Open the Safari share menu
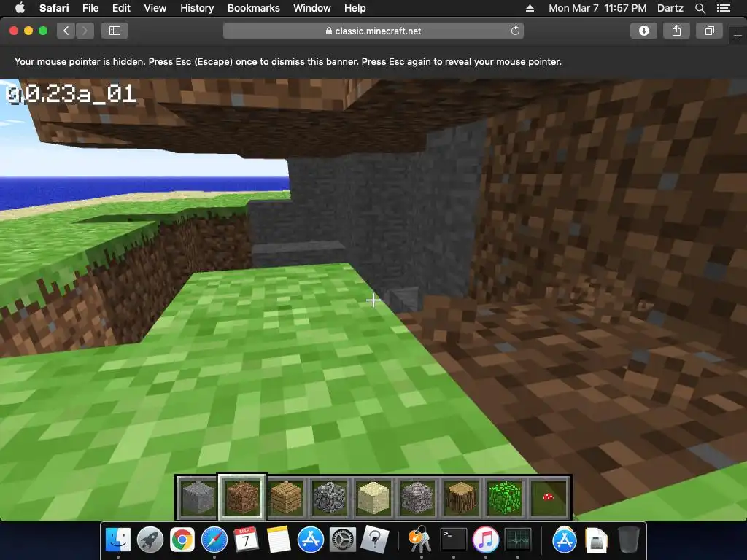Screen dimensions: 747x560 [676, 31]
